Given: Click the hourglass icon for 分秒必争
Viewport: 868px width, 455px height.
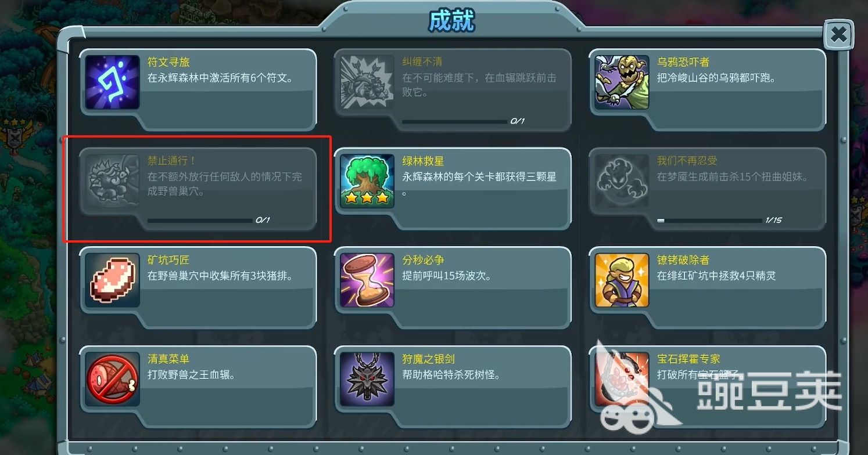Looking at the screenshot, I should pos(367,280).
